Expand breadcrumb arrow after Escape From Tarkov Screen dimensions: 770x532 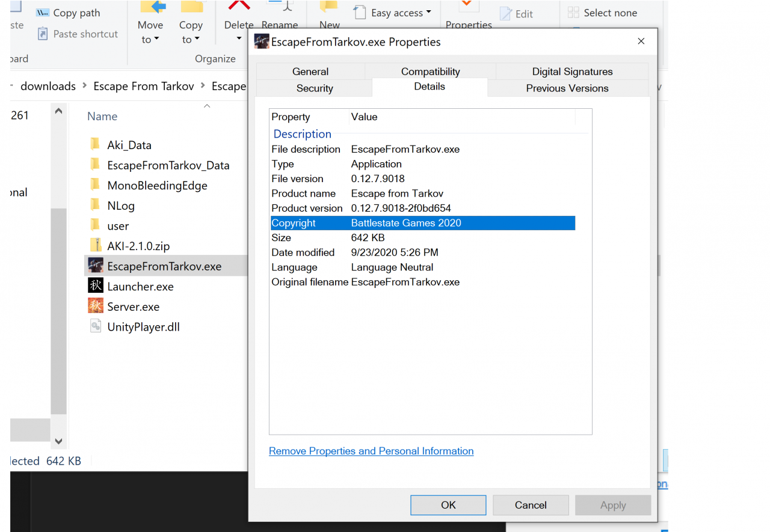coord(203,86)
